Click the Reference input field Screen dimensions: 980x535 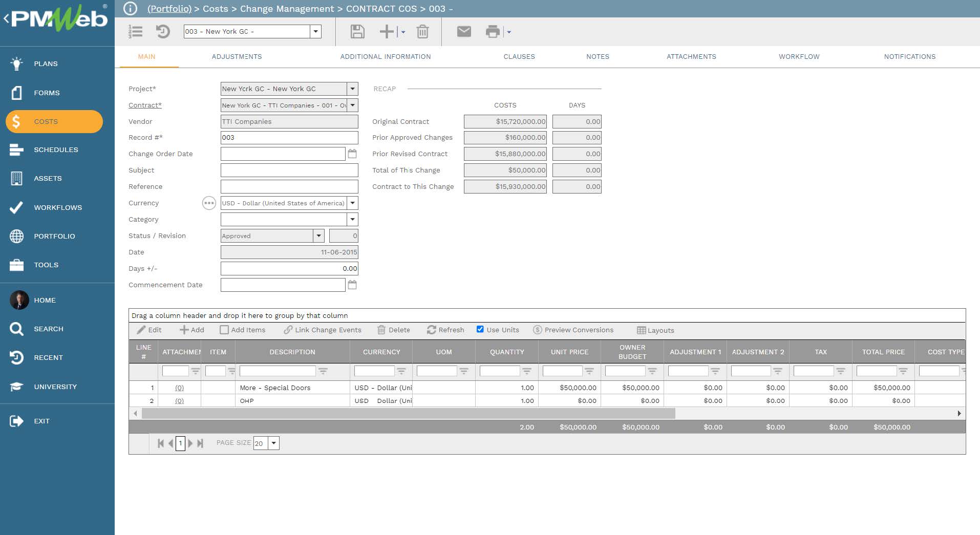click(289, 187)
